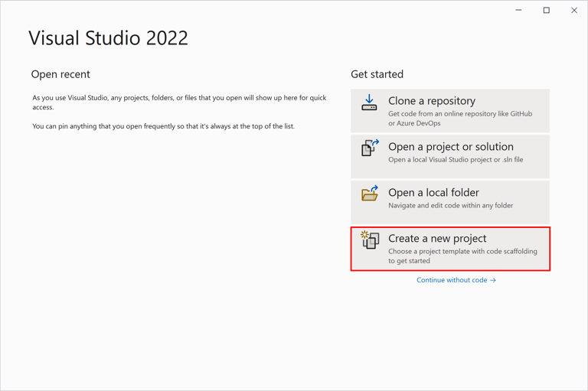
Task: Click the Visual Studio 2022 heading
Action: click(x=108, y=38)
